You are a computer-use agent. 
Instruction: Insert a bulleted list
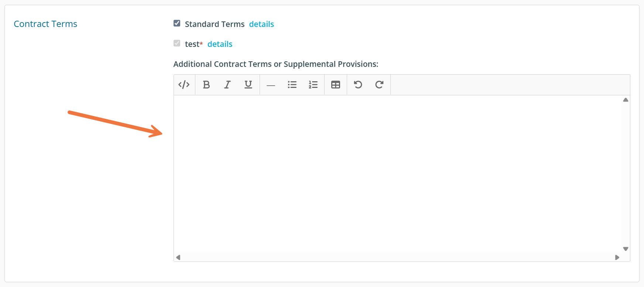292,85
